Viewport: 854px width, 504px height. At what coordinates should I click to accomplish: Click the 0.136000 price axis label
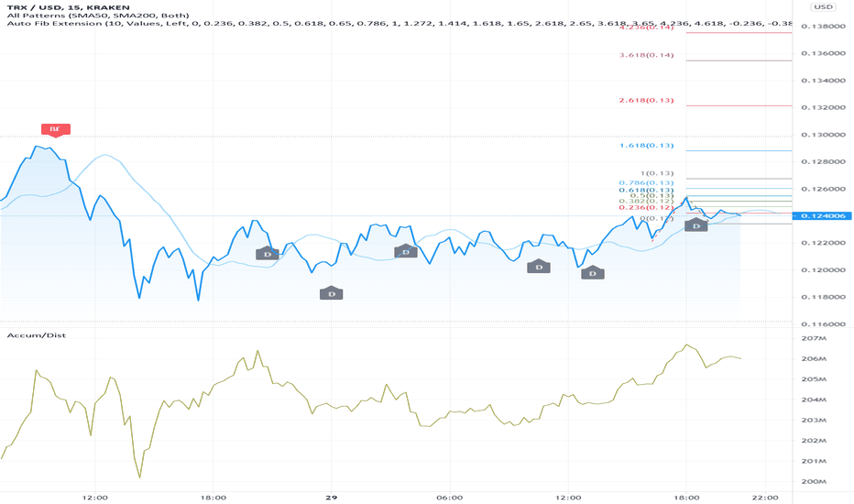click(x=824, y=53)
